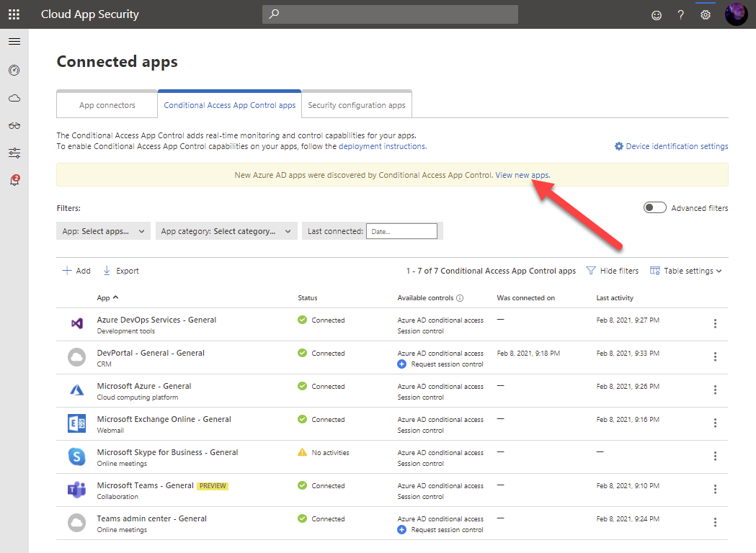
Task: Open the App category filter dropdown
Action: 226,231
